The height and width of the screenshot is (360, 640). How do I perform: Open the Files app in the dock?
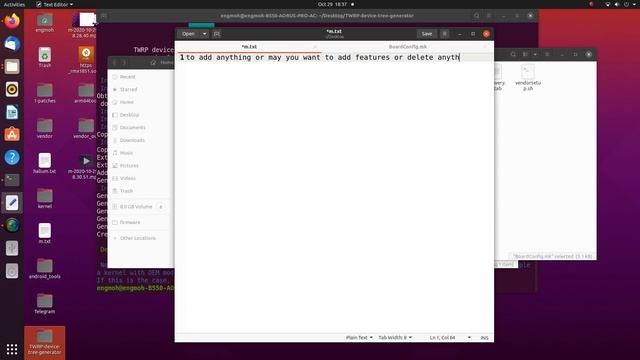pyautogui.click(x=12, y=67)
